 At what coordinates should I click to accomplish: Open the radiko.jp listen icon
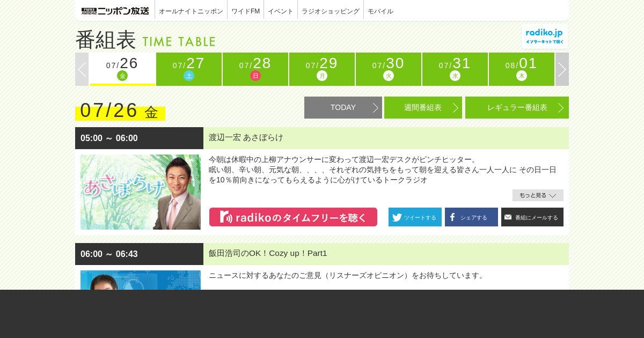(545, 36)
